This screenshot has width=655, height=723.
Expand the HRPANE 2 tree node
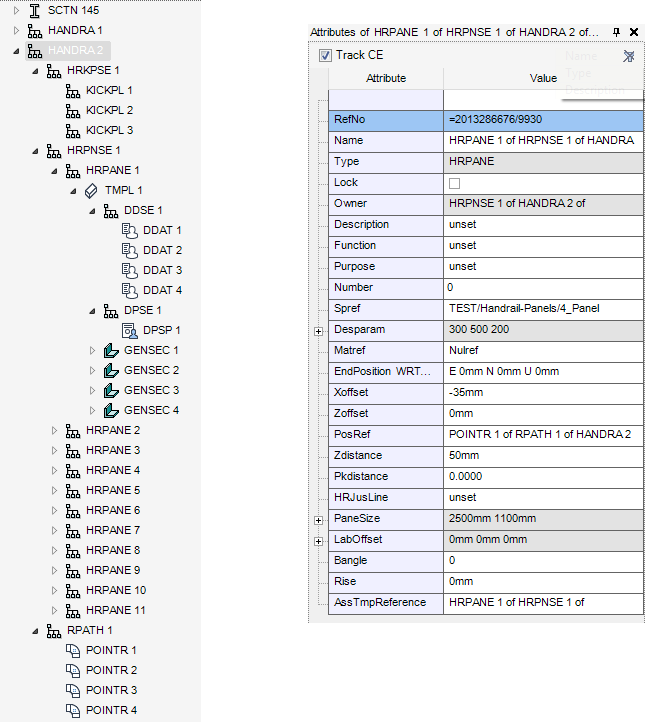click(x=55, y=430)
